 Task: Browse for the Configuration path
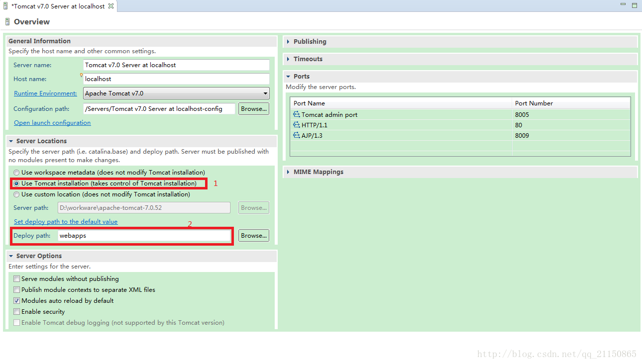(x=254, y=109)
